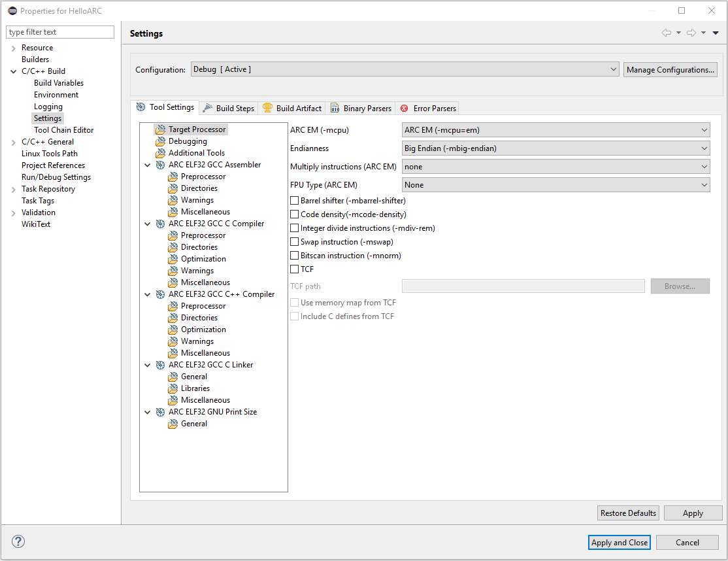Click the ARC ELF32 GNU Print Size tool icon
The image size is (728, 561).
(160, 412)
